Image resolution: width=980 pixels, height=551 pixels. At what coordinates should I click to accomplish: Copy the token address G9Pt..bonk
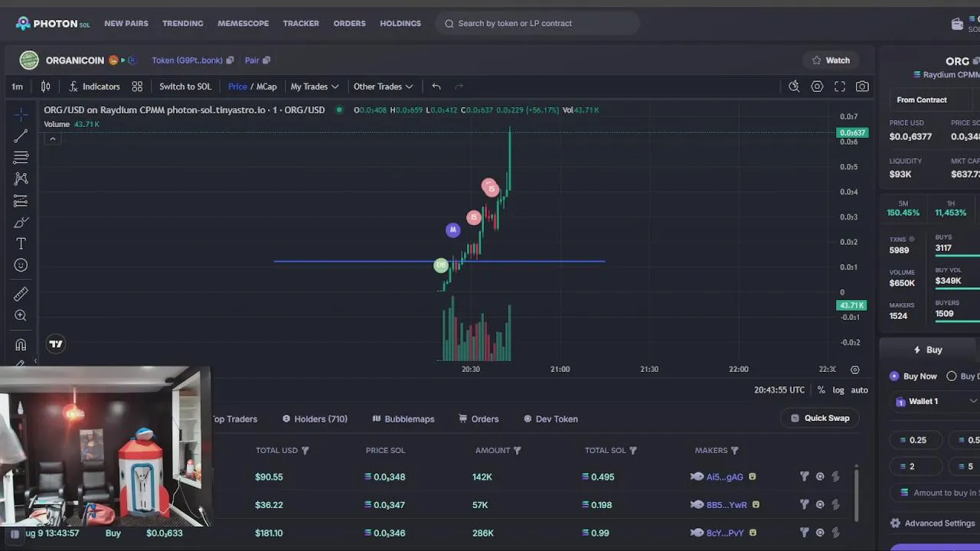coord(230,60)
